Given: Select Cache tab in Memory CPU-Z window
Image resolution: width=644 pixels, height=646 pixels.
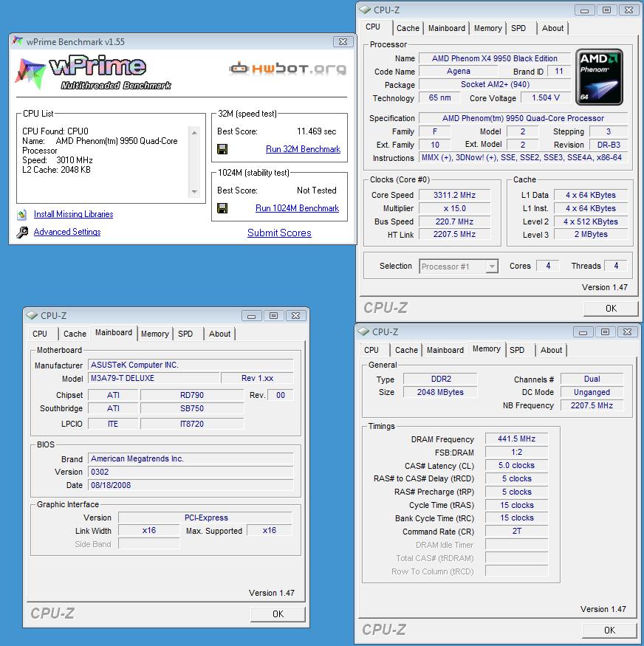Looking at the screenshot, I should coord(406,350).
